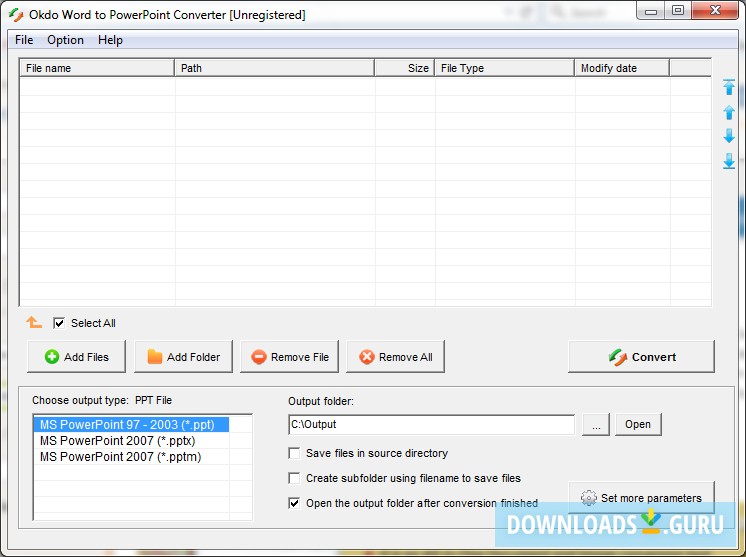Click the orange up-level arrow icon
The image size is (746, 557).
34,322
